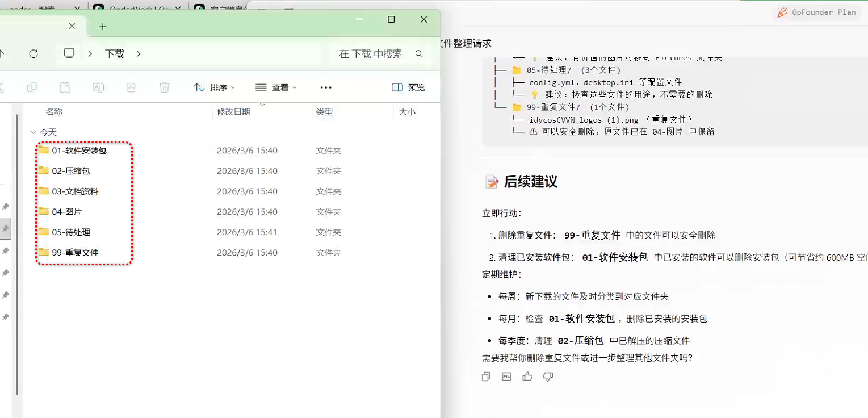Click the search magnifier icon
868x418 pixels.
pos(419,54)
